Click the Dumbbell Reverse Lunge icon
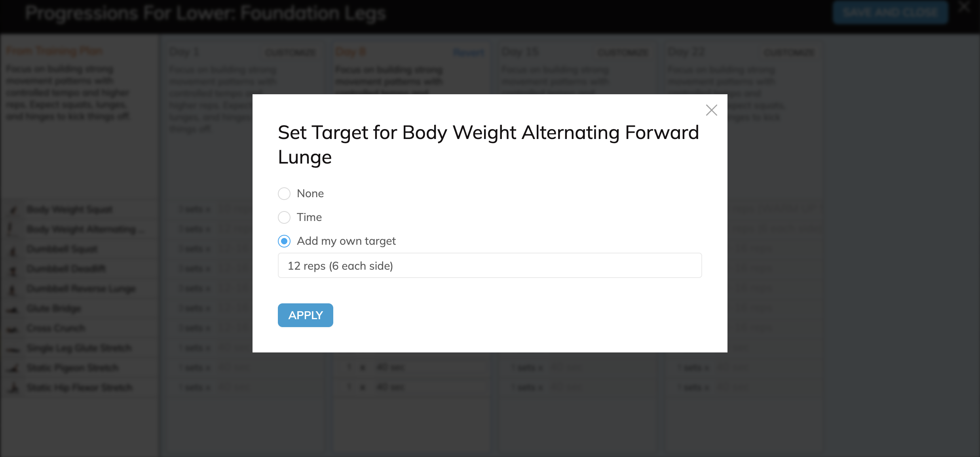Viewport: 980px width, 457px height. [x=13, y=289]
